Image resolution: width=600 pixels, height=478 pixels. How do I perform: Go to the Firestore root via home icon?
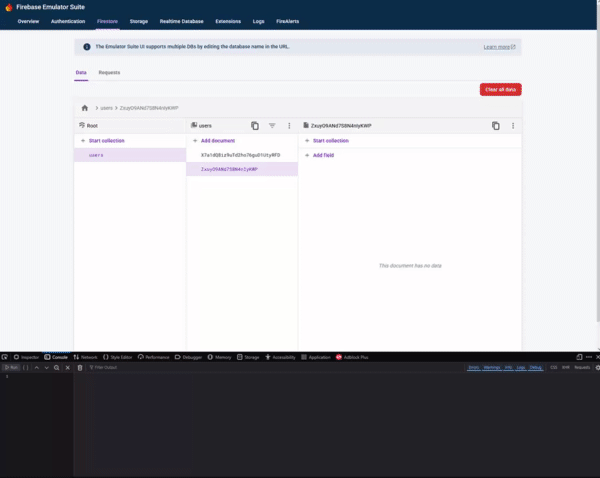85,108
